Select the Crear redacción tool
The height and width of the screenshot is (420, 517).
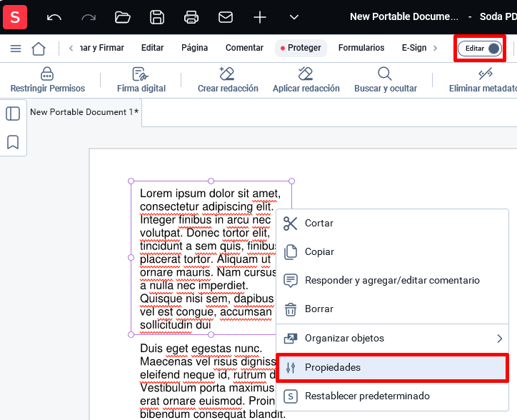tap(228, 79)
